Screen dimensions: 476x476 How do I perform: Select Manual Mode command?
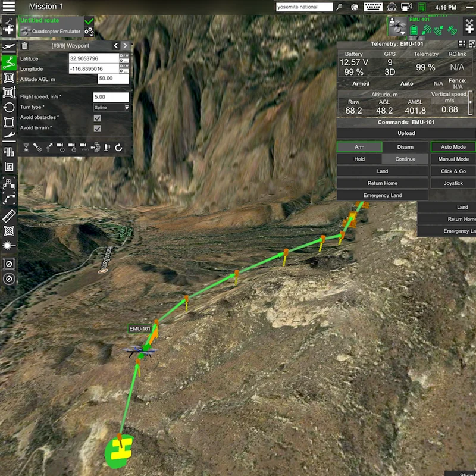pyautogui.click(x=453, y=159)
